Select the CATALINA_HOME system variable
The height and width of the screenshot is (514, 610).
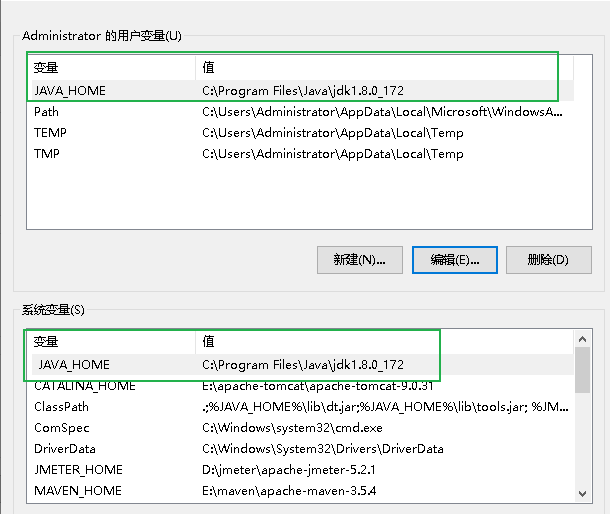click(x=302, y=386)
